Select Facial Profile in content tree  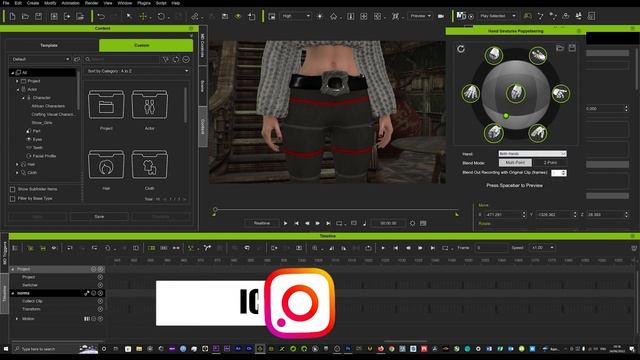tap(44, 156)
